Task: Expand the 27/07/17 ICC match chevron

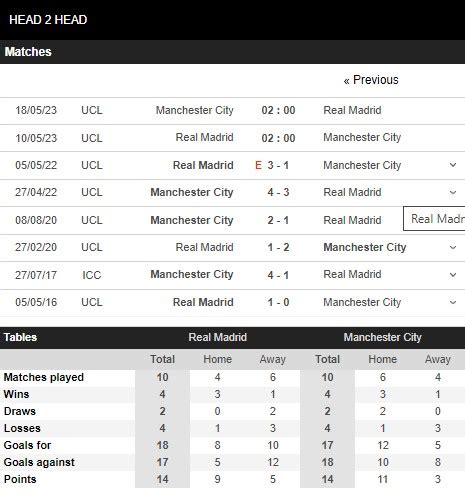Action: pos(453,275)
